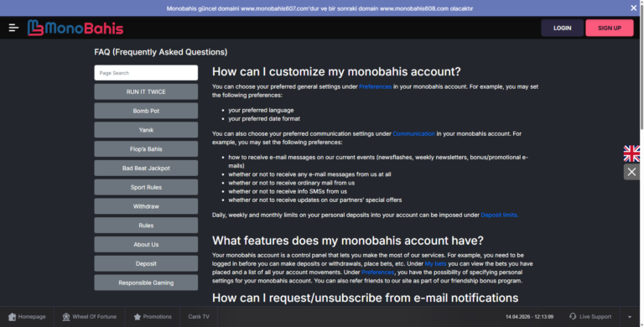Click the MonoBahis logo

75,28
